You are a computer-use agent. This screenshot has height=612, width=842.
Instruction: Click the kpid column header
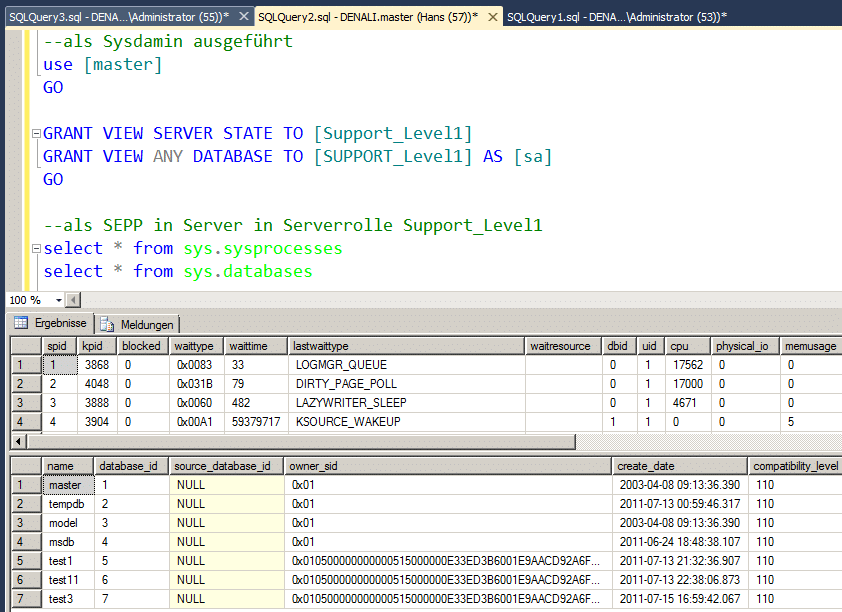point(98,346)
